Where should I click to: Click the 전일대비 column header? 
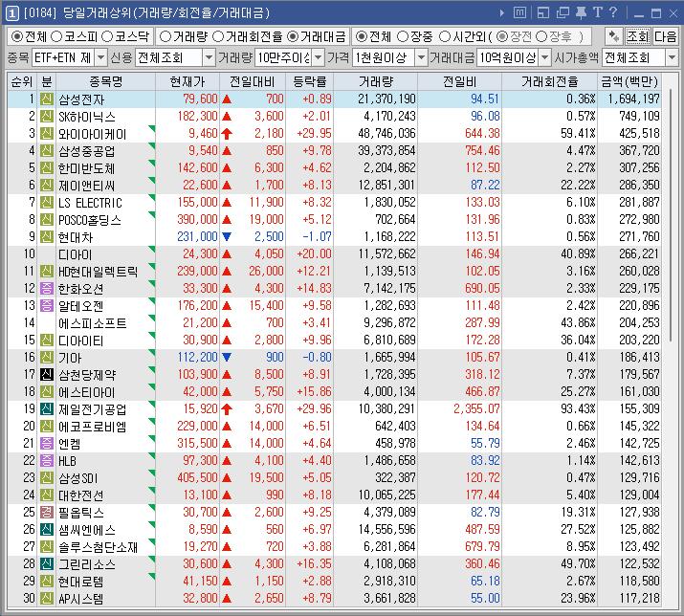[253, 81]
